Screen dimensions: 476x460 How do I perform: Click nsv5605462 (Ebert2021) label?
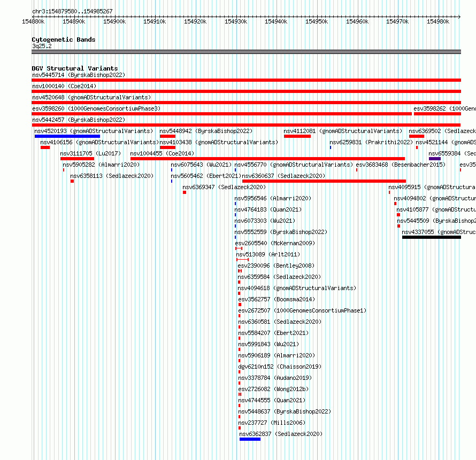pos(206,176)
